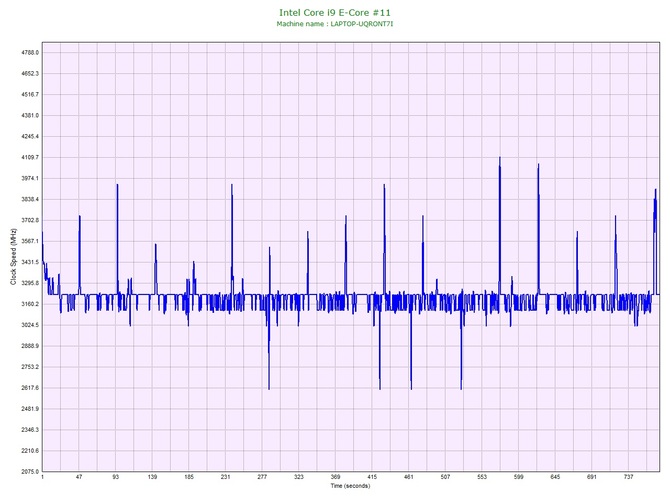
Task: Click the 2753.2 y-axis value
Action: (30, 367)
